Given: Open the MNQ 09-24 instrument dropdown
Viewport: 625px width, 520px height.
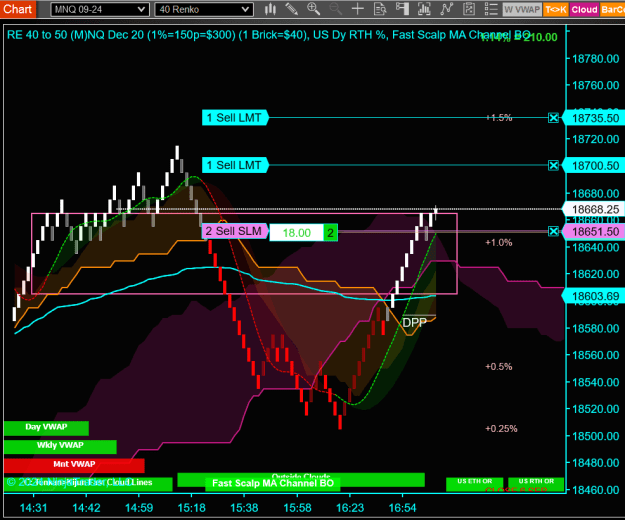Looking at the screenshot, I should (100, 9).
